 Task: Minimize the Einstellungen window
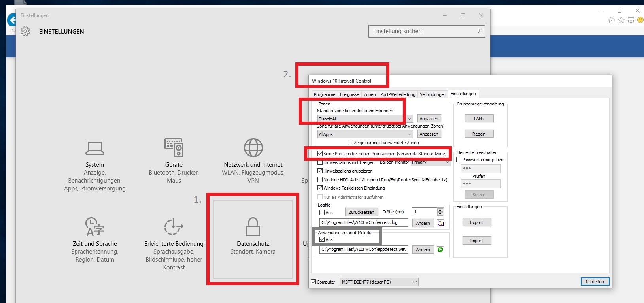(x=445, y=15)
